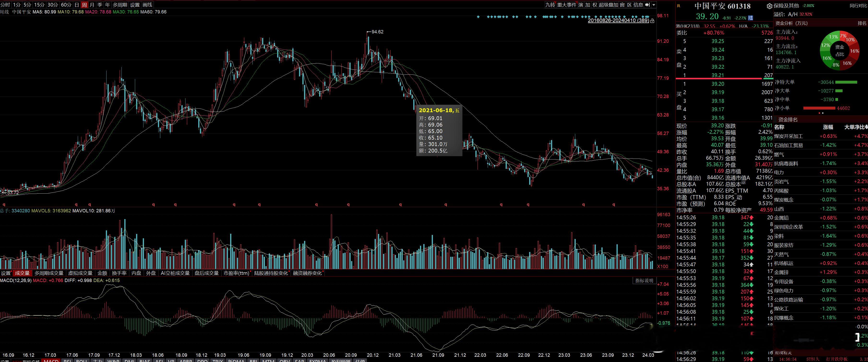
Task: Select the 盘后成交量 tab
Action: tap(207, 273)
